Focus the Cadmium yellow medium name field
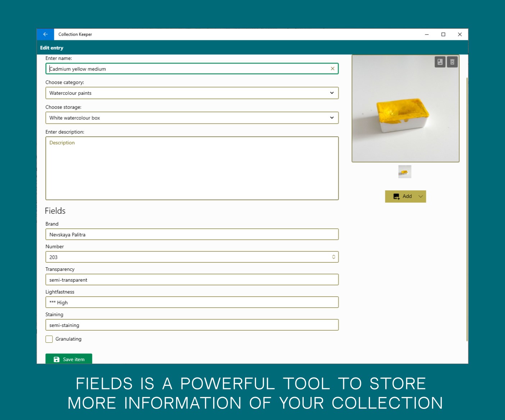The width and height of the screenshot is (505, 420). click(x=192, y=69)
